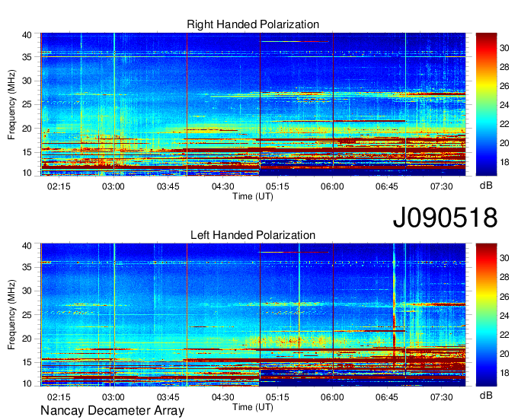Click 26 dB value on left-handed color bar
This screenshot has width=518, height=420.
504,297
